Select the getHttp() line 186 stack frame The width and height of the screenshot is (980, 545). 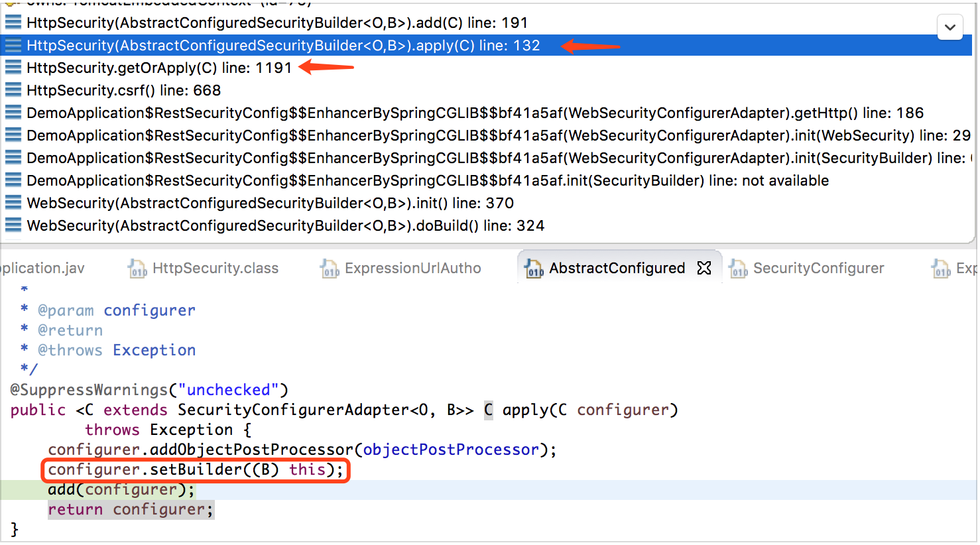point(475,113)
